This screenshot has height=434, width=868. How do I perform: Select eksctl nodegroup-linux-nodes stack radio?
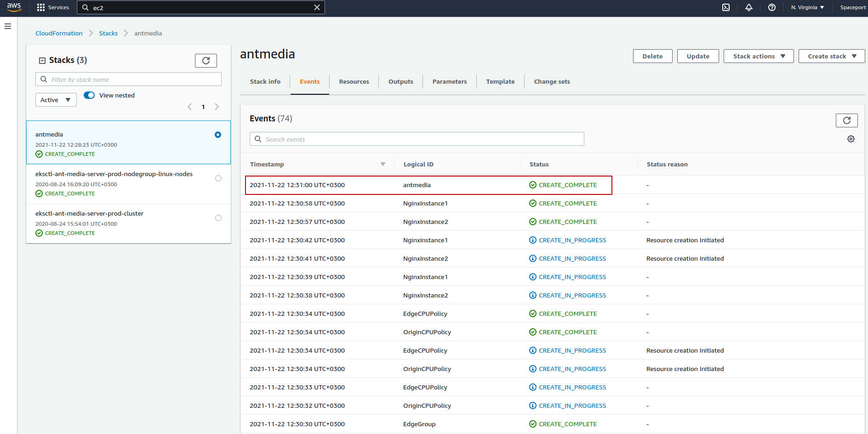218,178
